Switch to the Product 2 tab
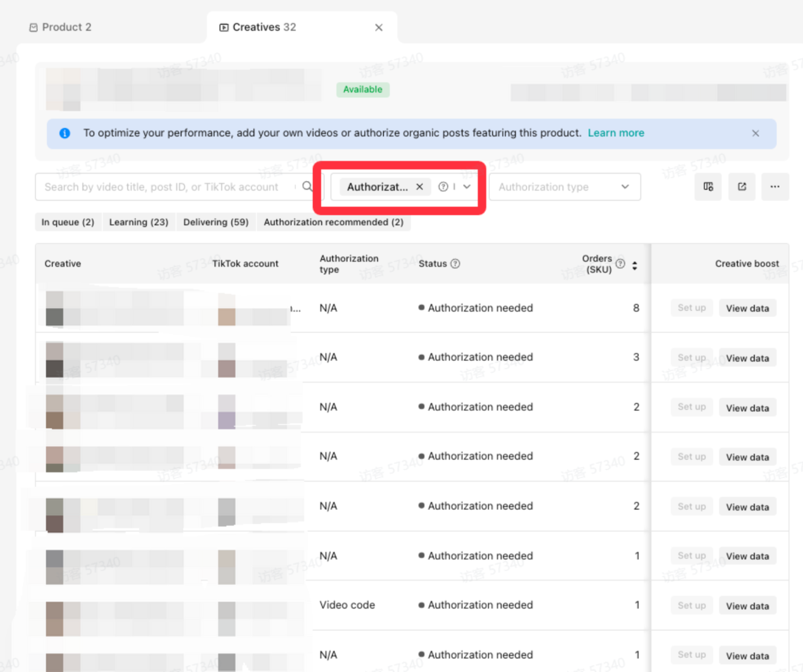The height and width of the screenshot is (672, 803). coord(61,27)
